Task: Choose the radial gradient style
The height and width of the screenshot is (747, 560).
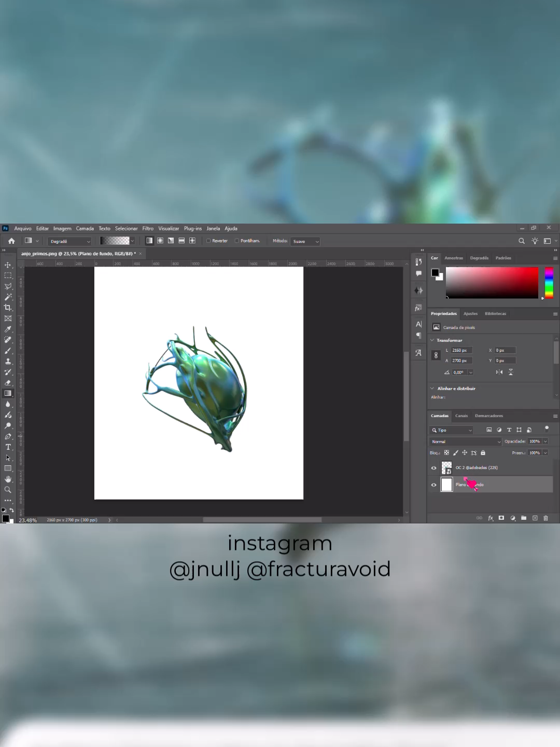Action: [x=160, y=241]
